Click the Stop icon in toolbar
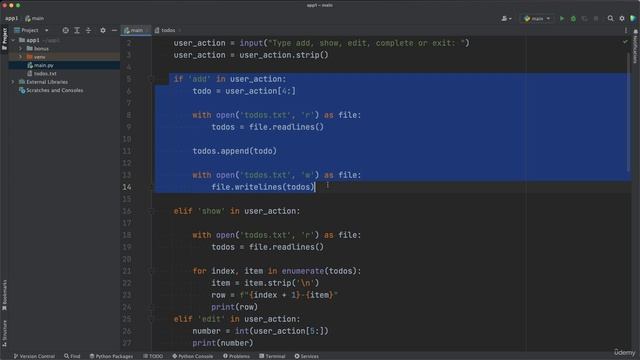This screenshot has width=640, height=360. point(596,18)
